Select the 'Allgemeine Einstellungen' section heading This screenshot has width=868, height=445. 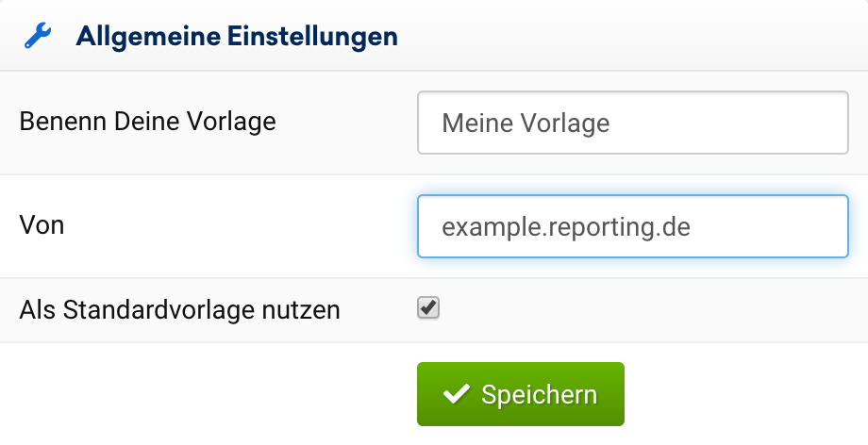(236, 37)
